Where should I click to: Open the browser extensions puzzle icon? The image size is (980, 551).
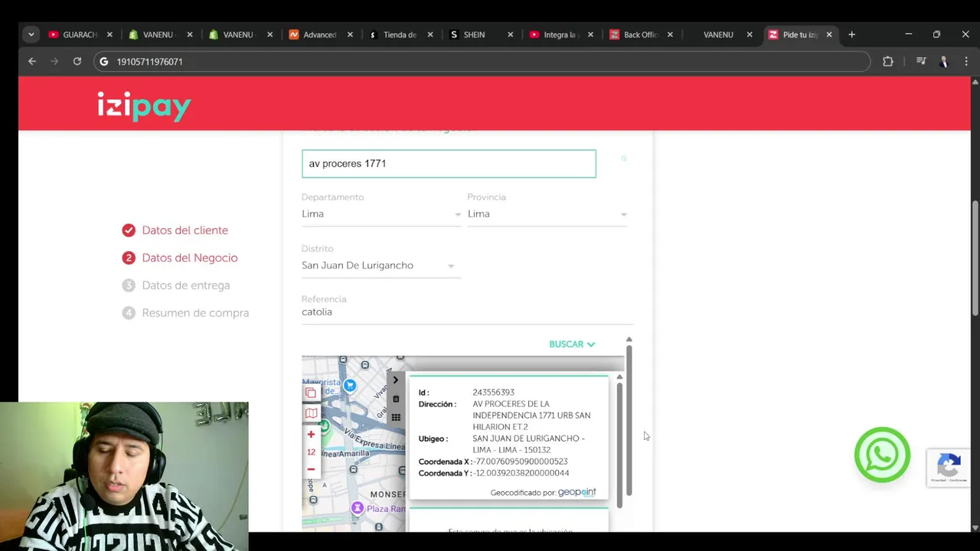tap(888, 61)
